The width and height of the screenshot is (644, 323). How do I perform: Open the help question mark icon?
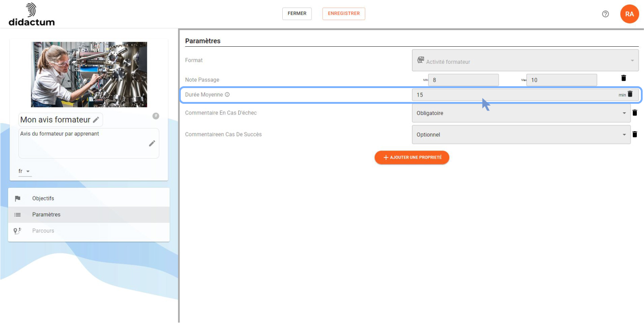pyautogui.click(x=605, y=14)
